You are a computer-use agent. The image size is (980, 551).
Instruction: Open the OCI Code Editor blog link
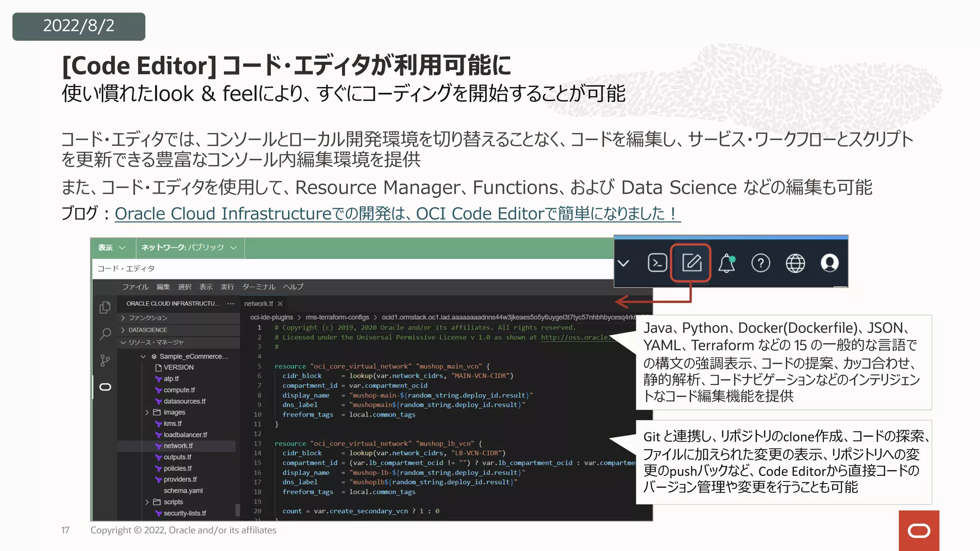pos(398,213)
